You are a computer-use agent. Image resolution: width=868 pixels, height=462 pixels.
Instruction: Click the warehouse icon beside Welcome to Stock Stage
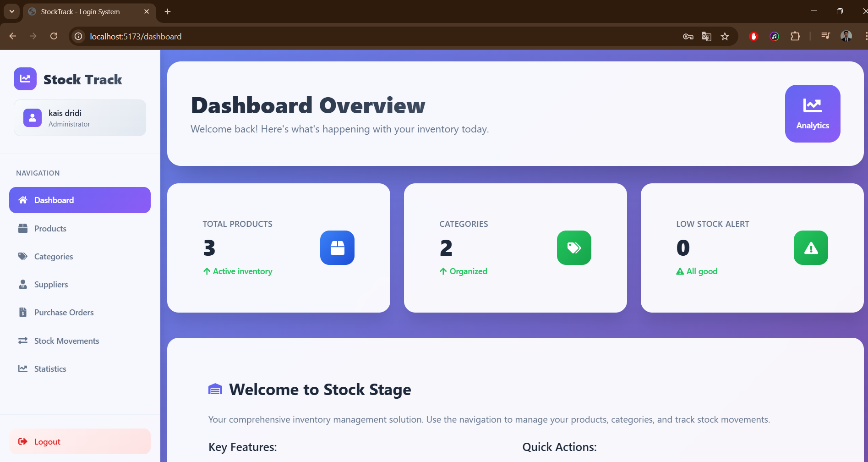point(215,390)
